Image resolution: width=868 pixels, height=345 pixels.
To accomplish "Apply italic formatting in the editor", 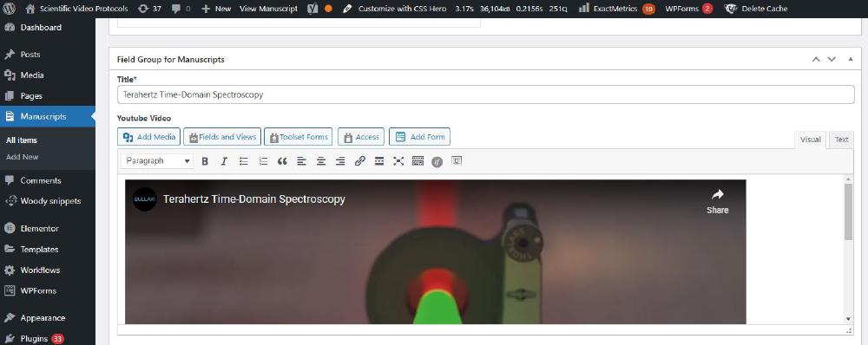I will 224,161.
